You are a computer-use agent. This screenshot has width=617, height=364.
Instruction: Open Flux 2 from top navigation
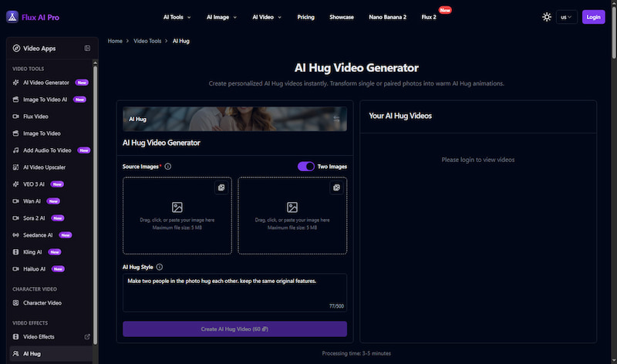(x=429, y=17)
